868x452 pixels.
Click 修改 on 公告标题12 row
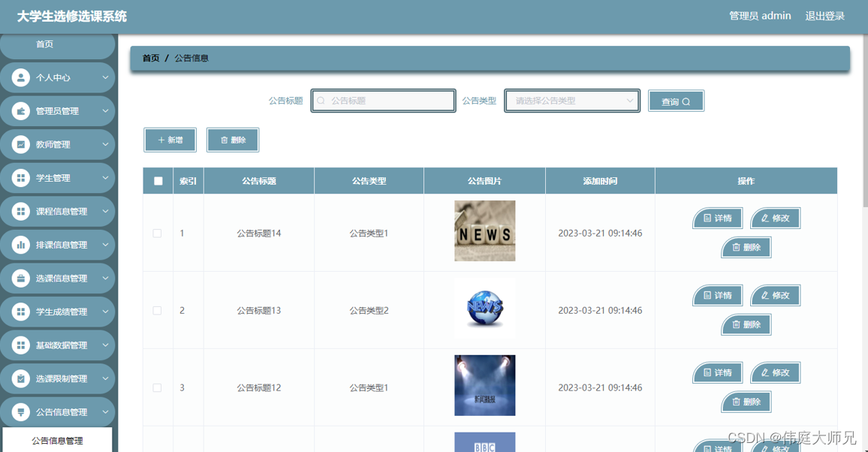click(775, 372)
